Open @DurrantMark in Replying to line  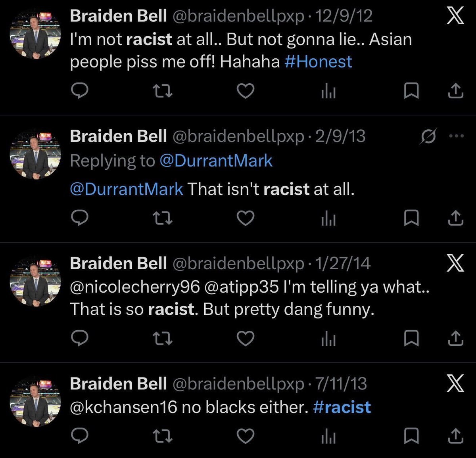coord(216,161)
